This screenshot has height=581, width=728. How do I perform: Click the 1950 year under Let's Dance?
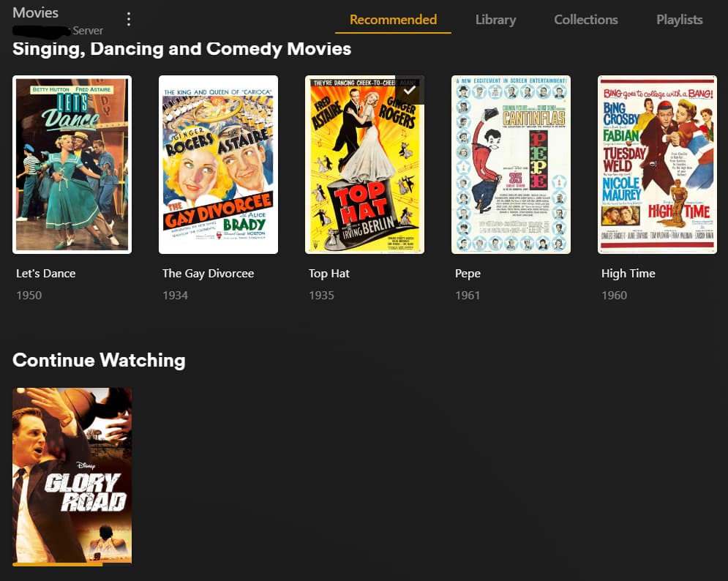pyautogui.click(x=29, y=296)
